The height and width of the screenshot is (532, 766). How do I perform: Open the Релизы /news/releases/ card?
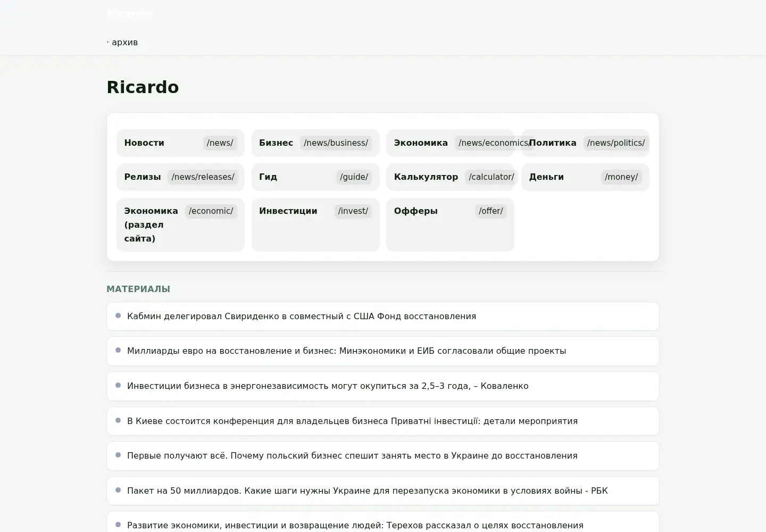click(x=181, y=177)
